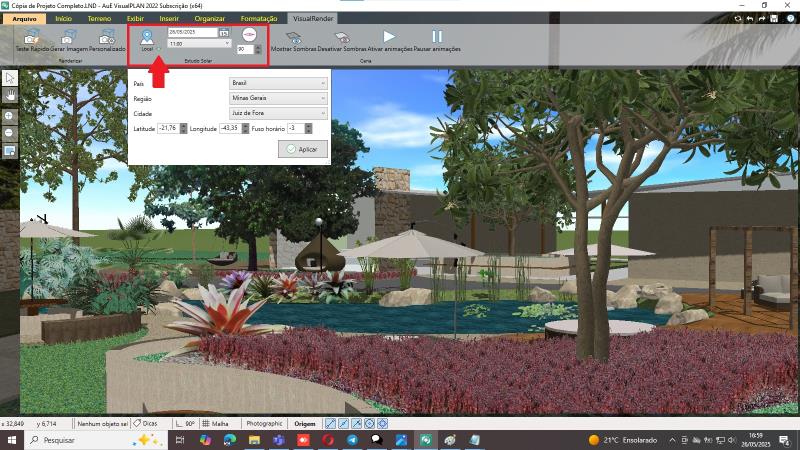Click the Aplicar button
This screenshot has width=800, height=450.
click(x=303, y=149)
